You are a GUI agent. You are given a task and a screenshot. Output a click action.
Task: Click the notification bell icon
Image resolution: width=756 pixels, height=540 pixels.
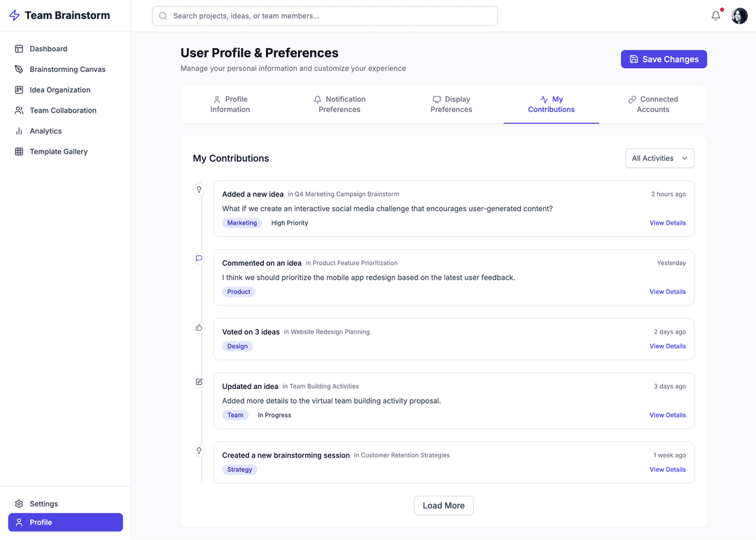715,16
